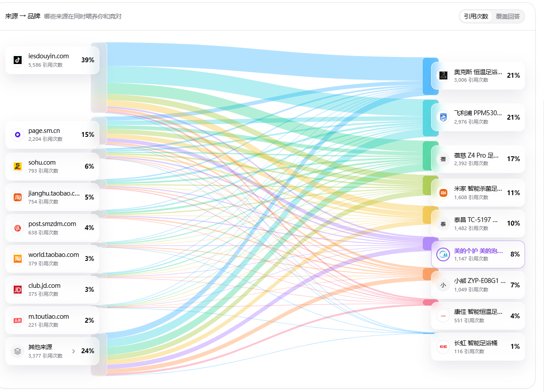544x392 pixels.
Task: Click the sohu.com source icon
Action: point(18,166)
